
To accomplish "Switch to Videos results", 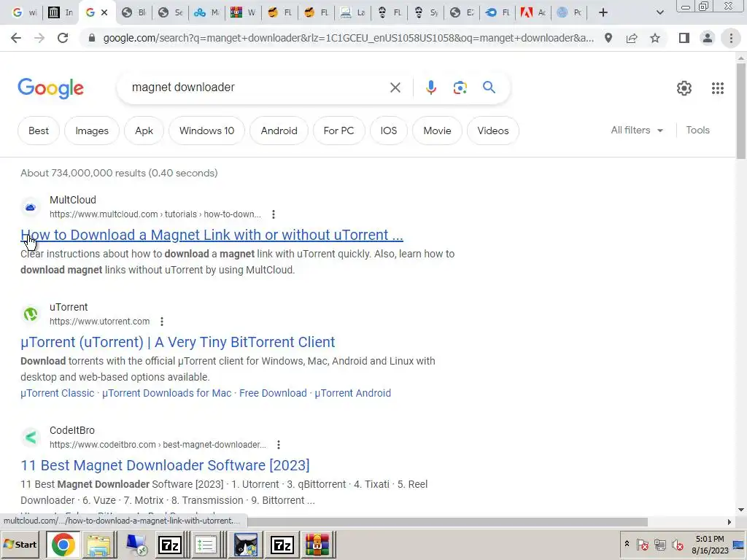I will click(x=493, y=131).
